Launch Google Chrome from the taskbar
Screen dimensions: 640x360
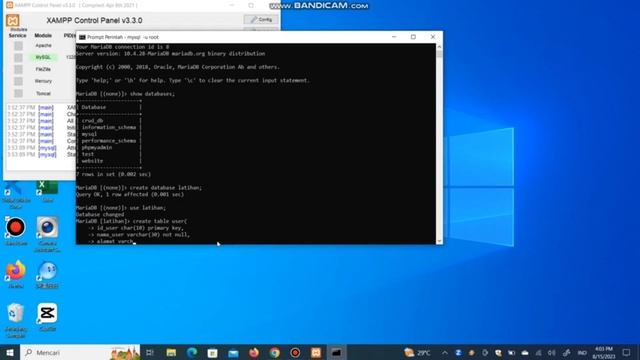tap(274, 352)
